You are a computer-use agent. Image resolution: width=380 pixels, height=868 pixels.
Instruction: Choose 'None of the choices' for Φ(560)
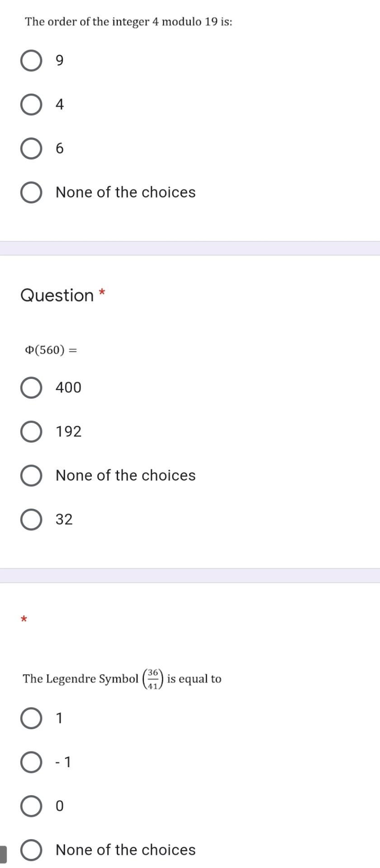tap(30, 475)
